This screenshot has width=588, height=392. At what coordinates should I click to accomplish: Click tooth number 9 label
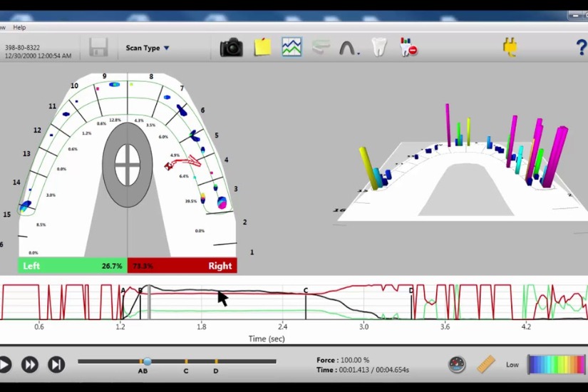pos(104,76)
